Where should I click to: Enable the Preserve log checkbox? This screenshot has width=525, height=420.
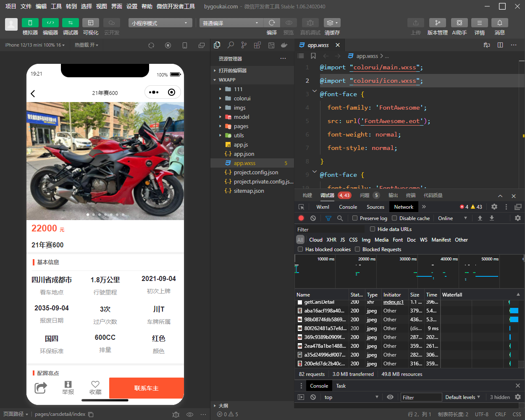click(355, 218)
